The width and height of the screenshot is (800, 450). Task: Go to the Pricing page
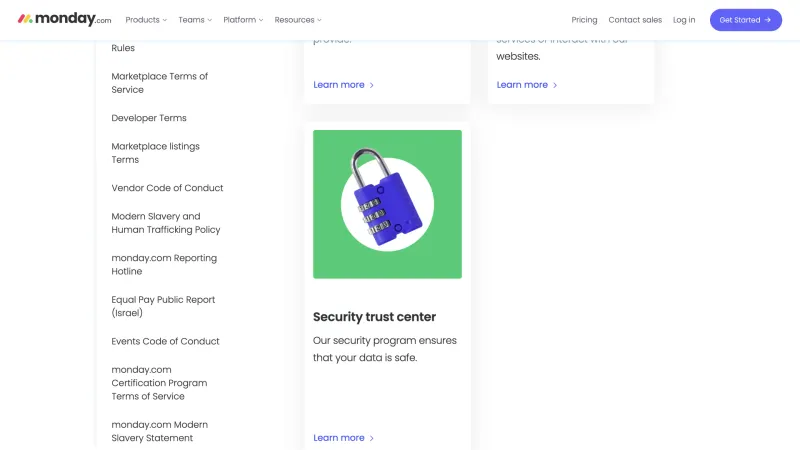(x=584, y=20)
